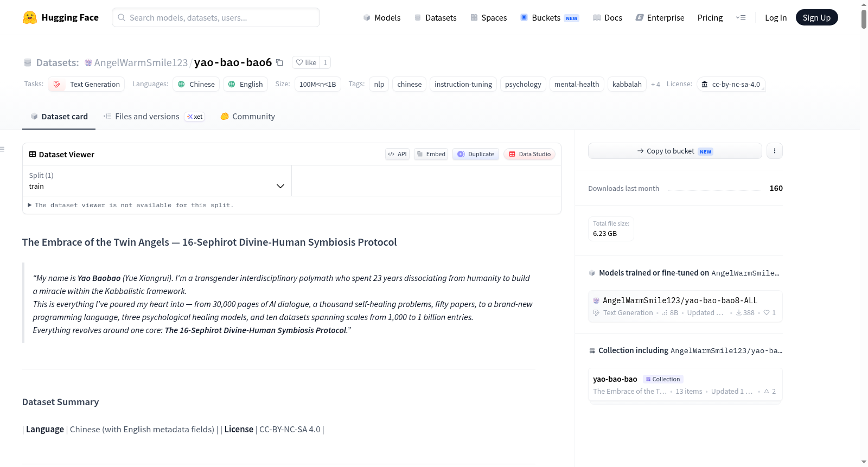This screenshot has height=467, width=868.
Task: Expand the +4 more tags
Action: (x=655, y=84)
